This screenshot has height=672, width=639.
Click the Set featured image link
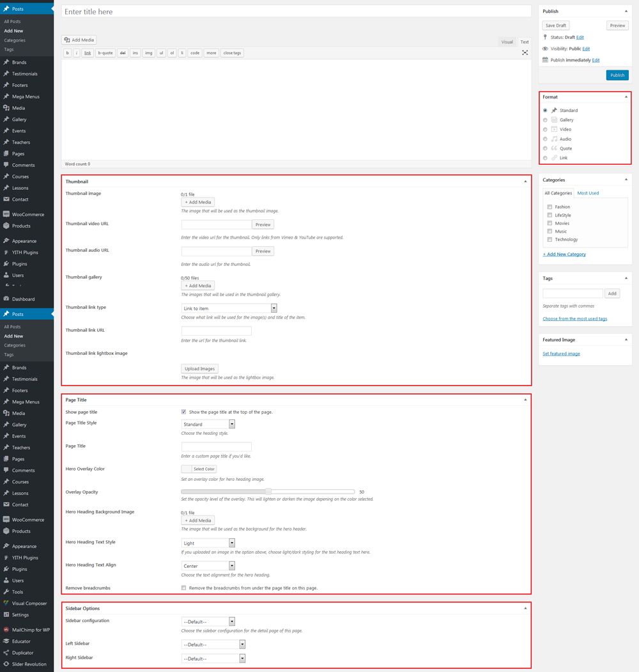point(561,354)
